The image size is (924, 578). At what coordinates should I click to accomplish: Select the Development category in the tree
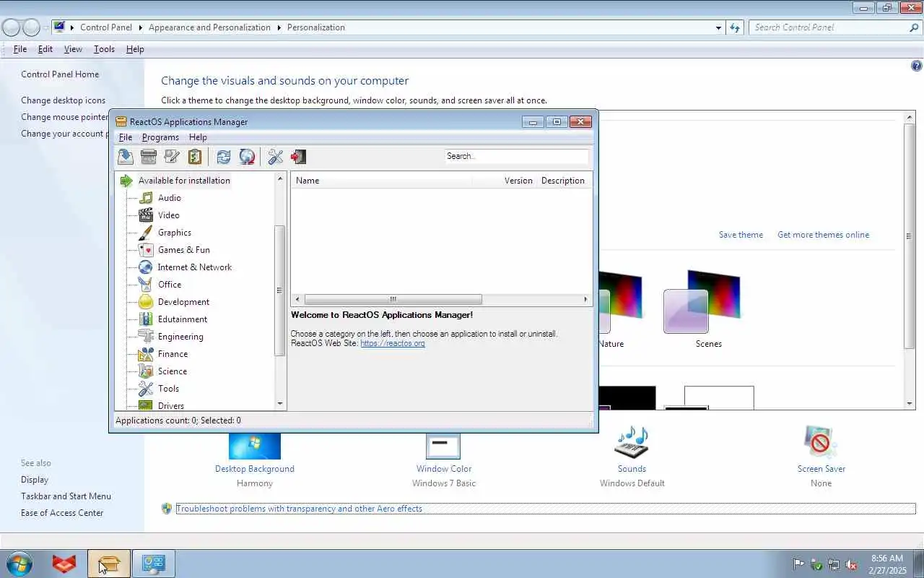pyautogui.click(x=184, y=302)
